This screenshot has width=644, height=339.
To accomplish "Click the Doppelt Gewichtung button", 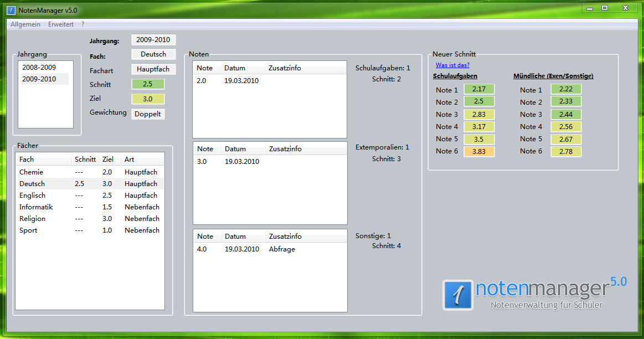I will 148,114.
